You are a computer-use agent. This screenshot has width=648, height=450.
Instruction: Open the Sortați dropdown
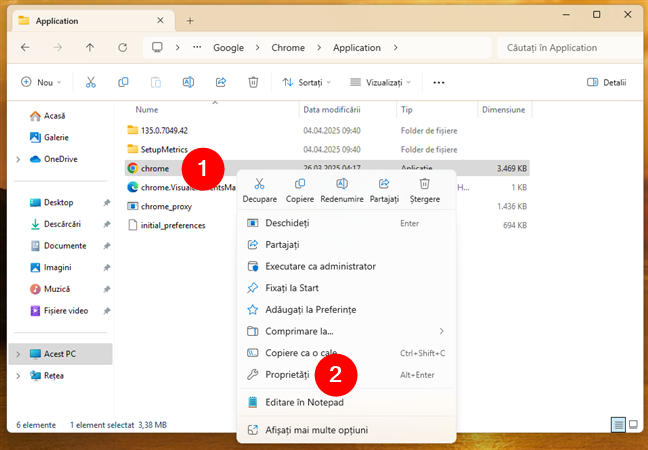pyautogui.click(x=307, y=82)
